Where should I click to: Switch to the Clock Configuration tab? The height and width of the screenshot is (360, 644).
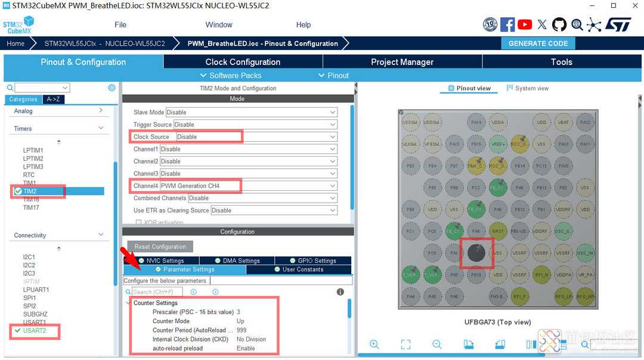tap(243, 61)
